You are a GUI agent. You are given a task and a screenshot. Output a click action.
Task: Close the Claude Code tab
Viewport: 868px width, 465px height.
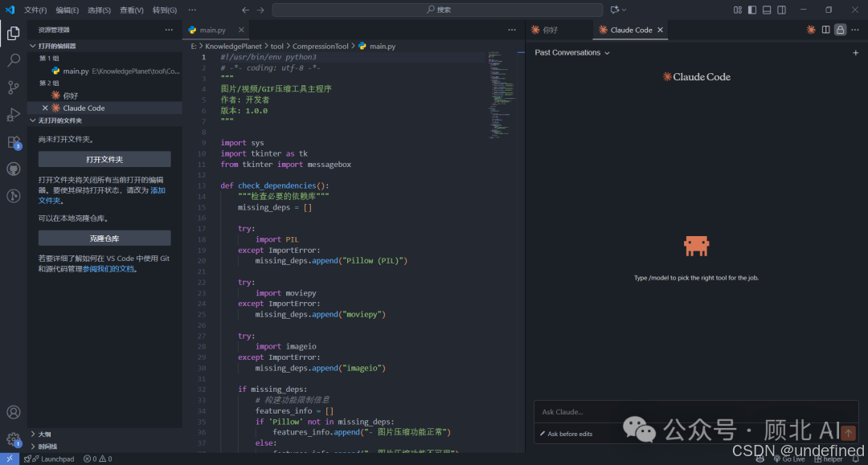[x=660, y=30]
